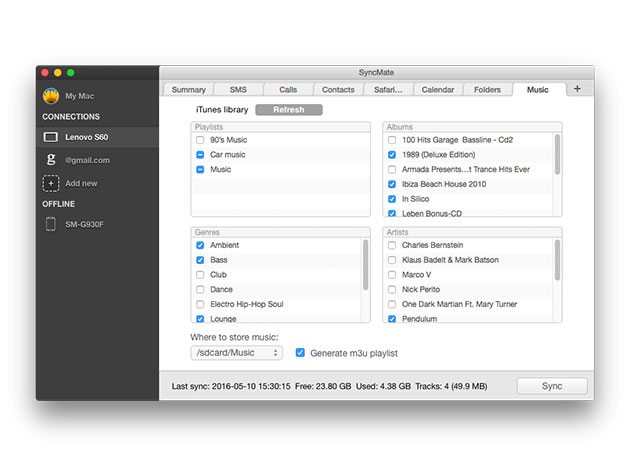This screenshot has height=473, width=630.
Task: Click the Last sync timestamp text
Action: tap(231, 386)
